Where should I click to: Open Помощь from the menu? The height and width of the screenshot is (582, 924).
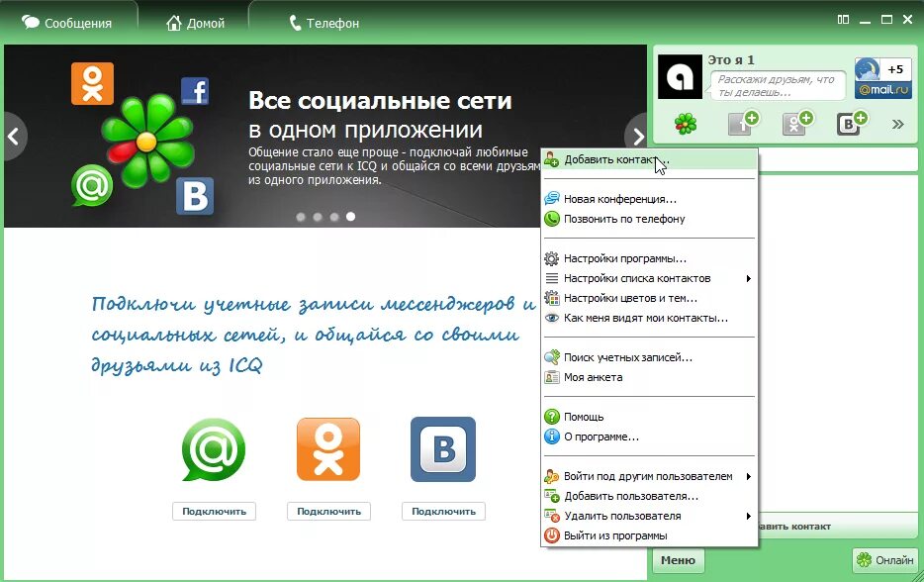coord(649,417)
